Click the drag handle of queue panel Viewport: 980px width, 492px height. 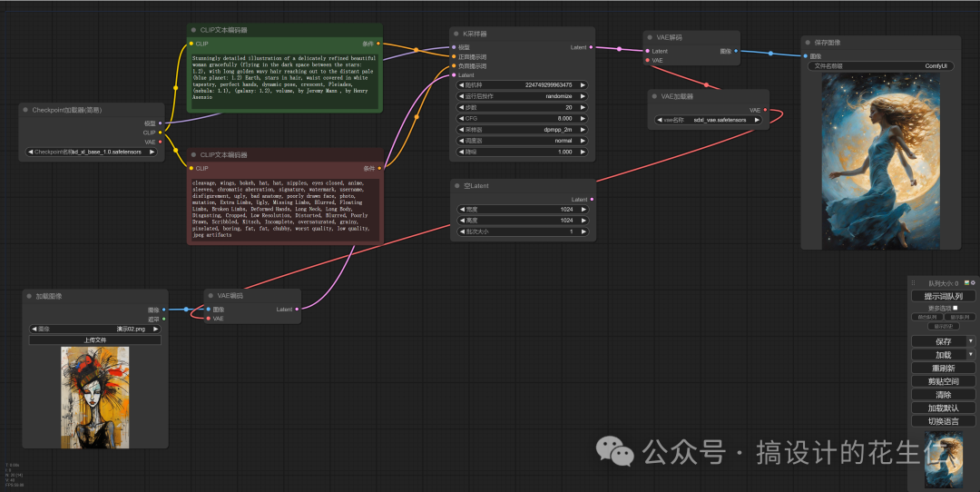click(913, 283)
